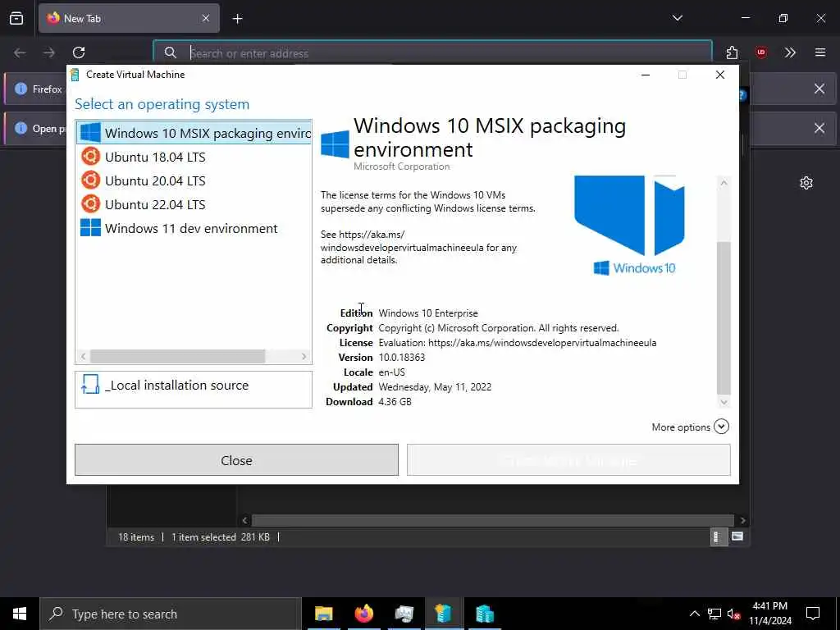Click the greyed Create Virtual Machine button
Viewport: 840px width, 630px height.
[568, 459]
